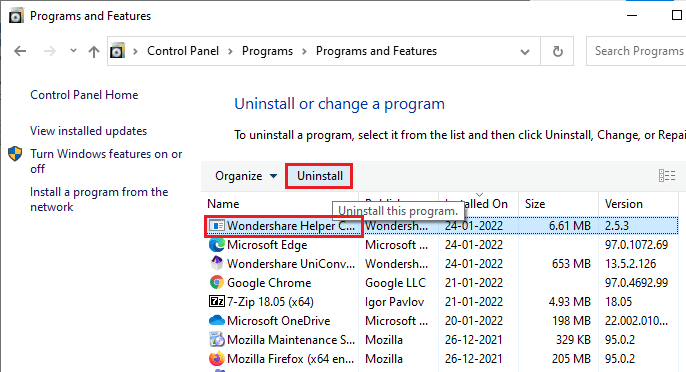Click the Google LLC publisher cell
Screen dimensions: 686x372
point(396,283)
